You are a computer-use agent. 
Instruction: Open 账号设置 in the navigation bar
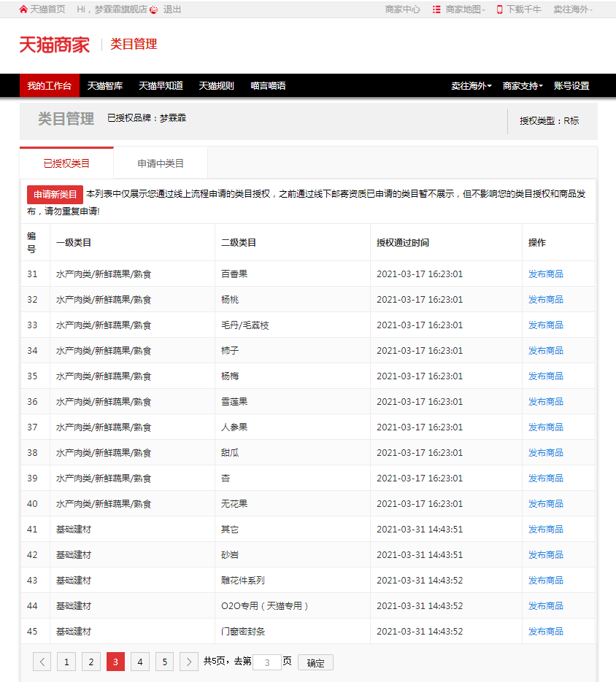(571, 85)
